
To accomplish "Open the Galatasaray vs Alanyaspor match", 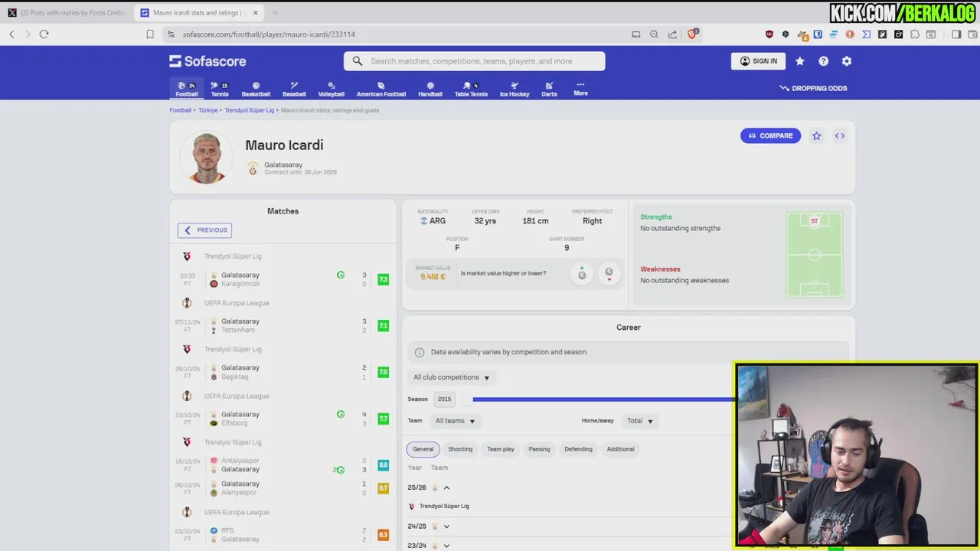I will [x=283, y=488].
